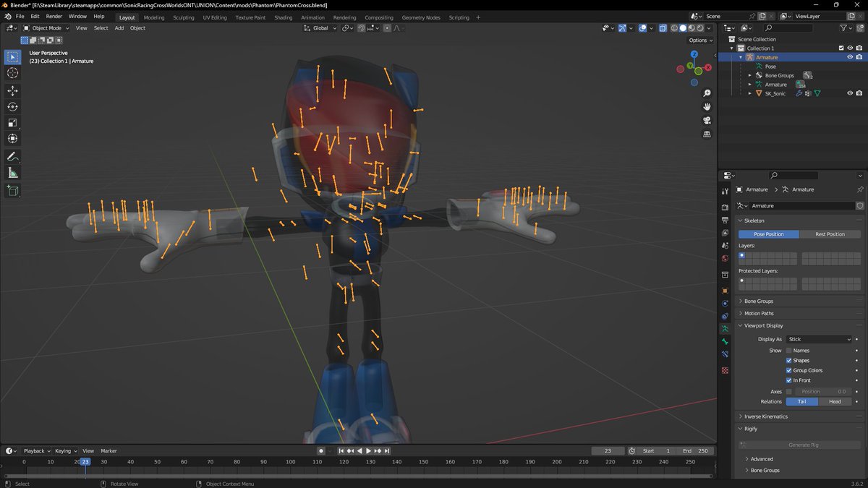Click the Pose Position button
This screenshot has width=868, height=488.
coord(769,234)
